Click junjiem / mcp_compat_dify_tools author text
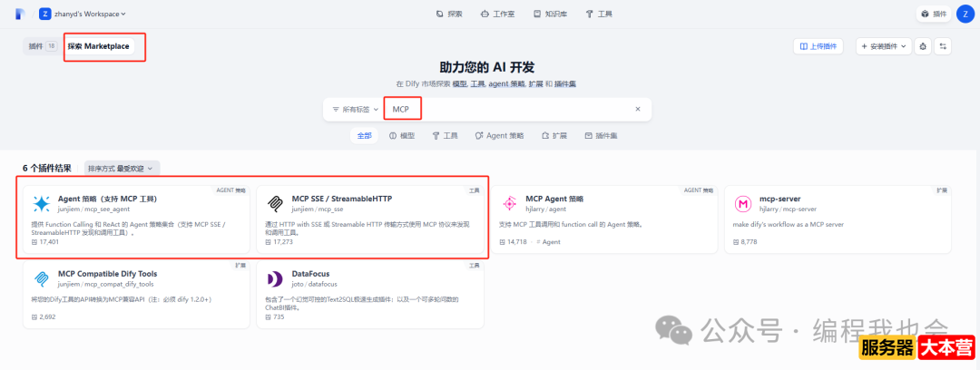Image resolution: width=980 pixels, height=370 pixels. [103, 283]
